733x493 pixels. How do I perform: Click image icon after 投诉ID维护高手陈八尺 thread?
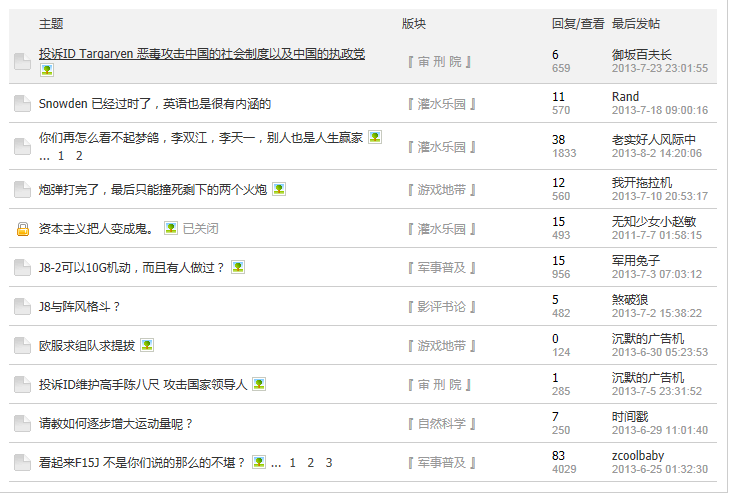point(259,384)
